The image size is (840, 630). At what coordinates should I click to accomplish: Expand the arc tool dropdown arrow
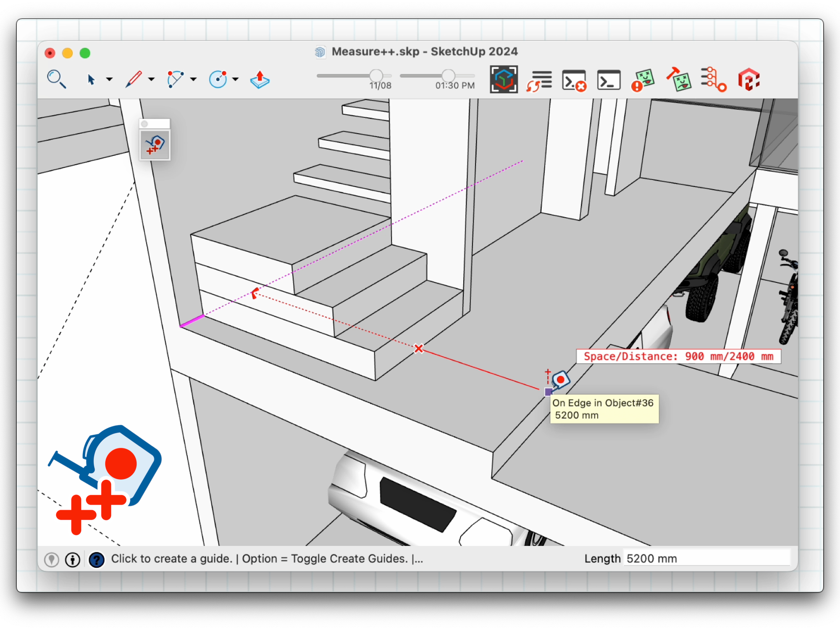pyautogui.click(x=194, y=79)
